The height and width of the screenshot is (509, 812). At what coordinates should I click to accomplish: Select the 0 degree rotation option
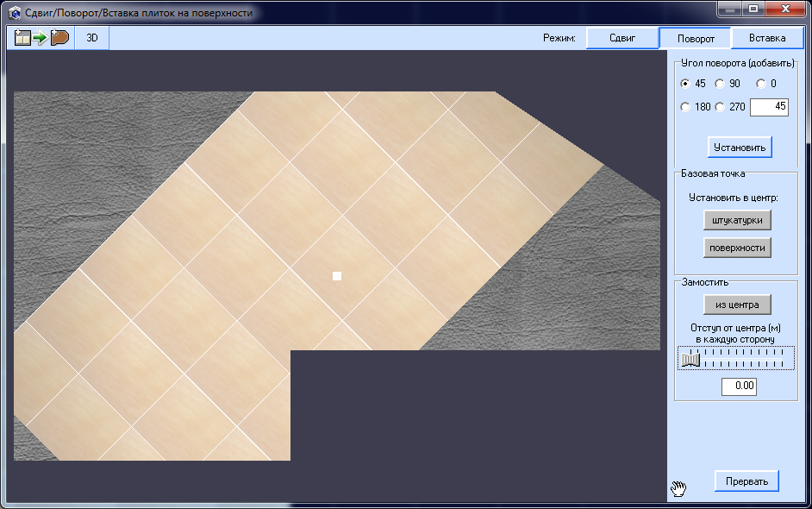(x=760, y=84)
